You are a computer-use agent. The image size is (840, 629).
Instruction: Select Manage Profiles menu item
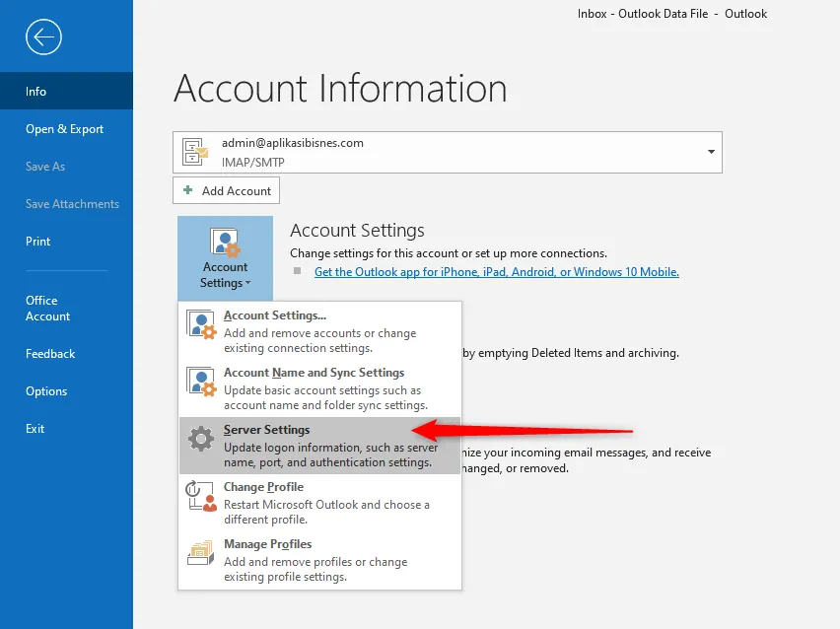coord(319,560)
